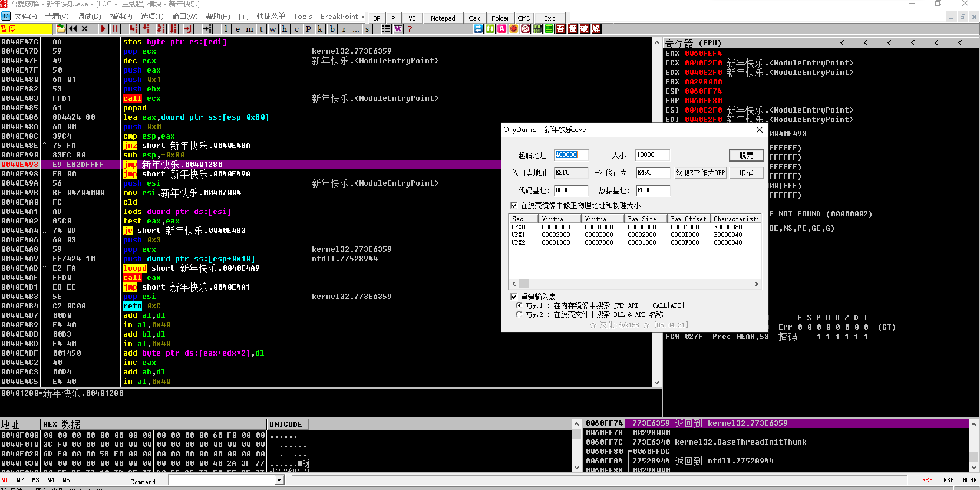Select the jmp 00401280 instruction at 0040E493
The image size is (980, 490).
coord(326,165)
